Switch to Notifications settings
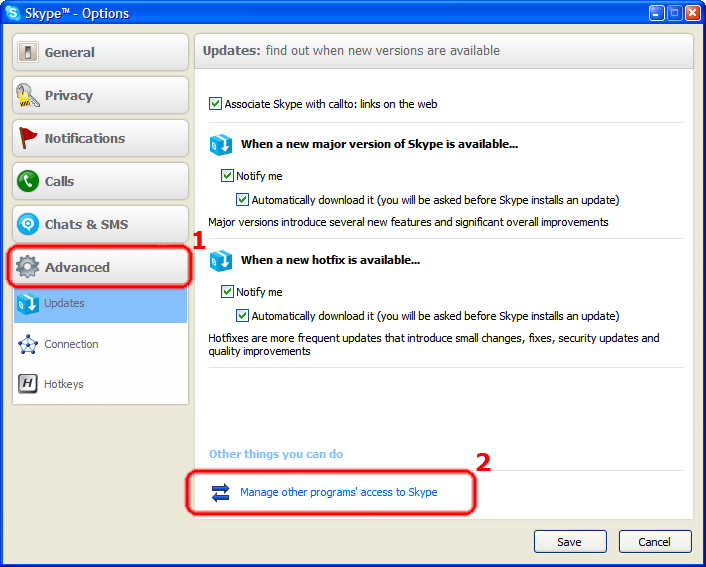This screenshot has width=706, height=567. coord(100,138)
